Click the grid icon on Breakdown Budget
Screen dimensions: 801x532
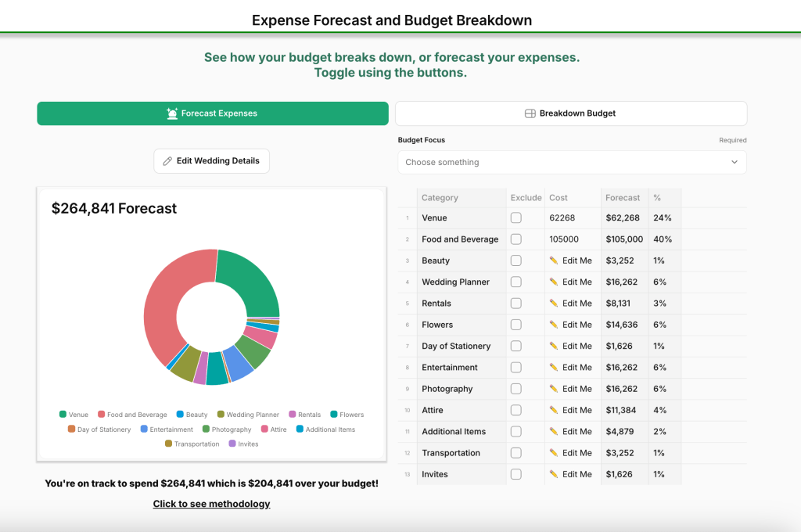530,113
